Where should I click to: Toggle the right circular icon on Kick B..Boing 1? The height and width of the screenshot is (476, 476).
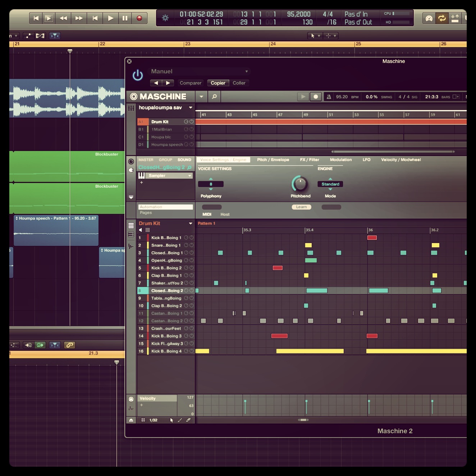point(192,238)
